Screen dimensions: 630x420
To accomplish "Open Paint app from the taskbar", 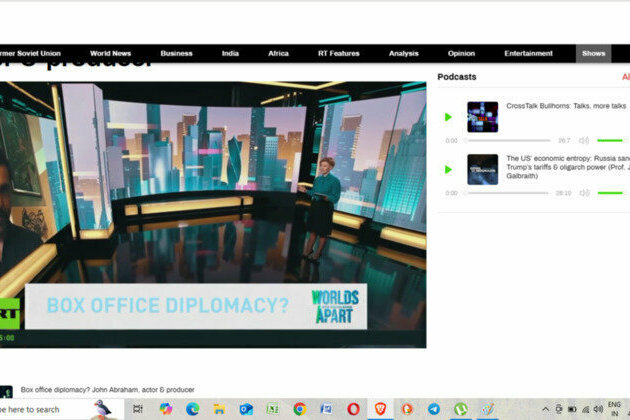I will click(488, 409).
